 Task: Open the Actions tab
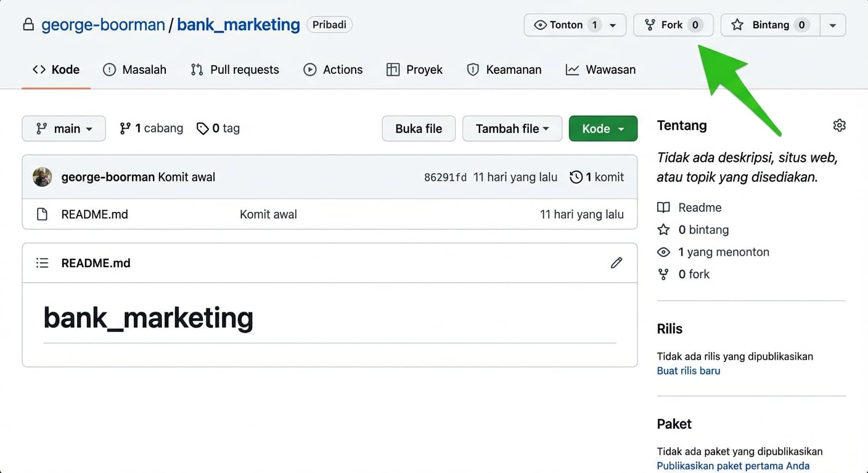(333, 70)
